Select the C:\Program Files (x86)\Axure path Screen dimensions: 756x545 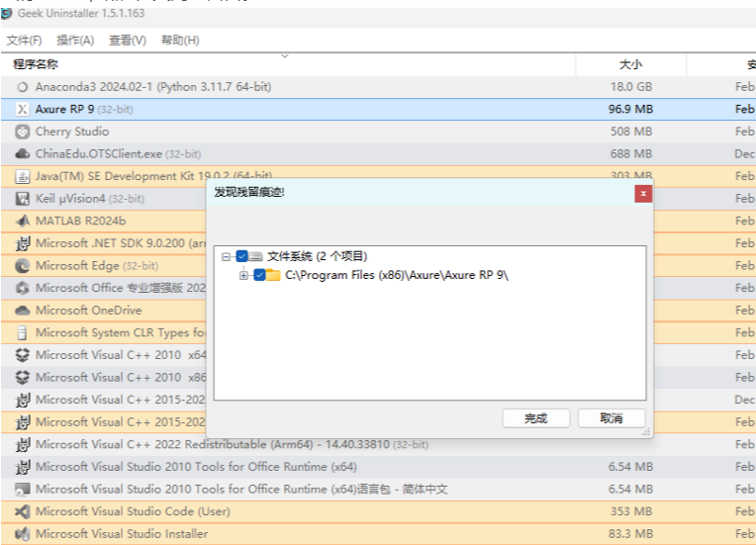(x=397, y=275)
